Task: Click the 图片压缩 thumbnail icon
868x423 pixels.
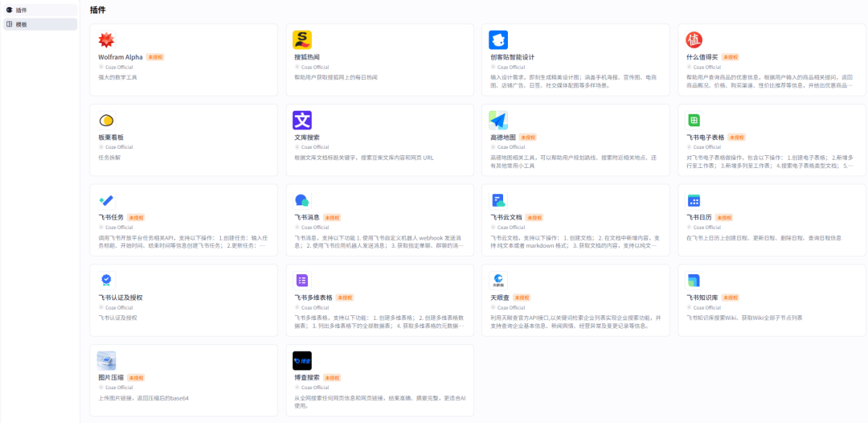Action: coord(106,360)
